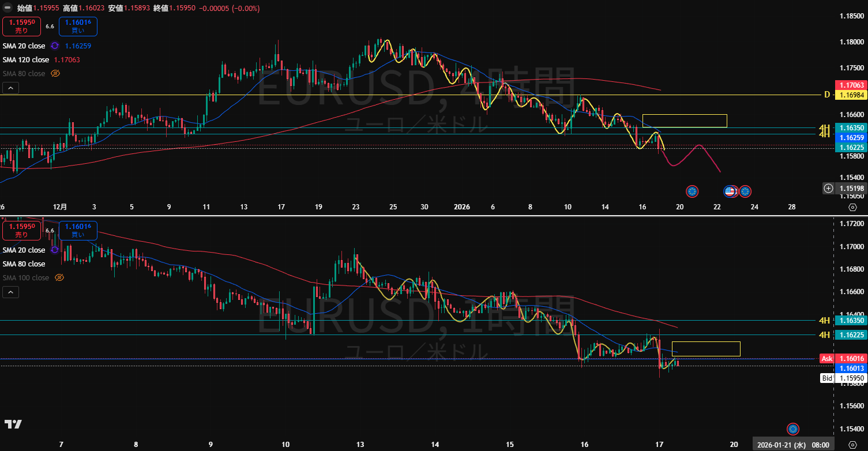The width and height of the screenshot is (868, 451).
Task: Click the purple refresh icon beside SMA 20 on upper chart
Action: coord(55,46)
